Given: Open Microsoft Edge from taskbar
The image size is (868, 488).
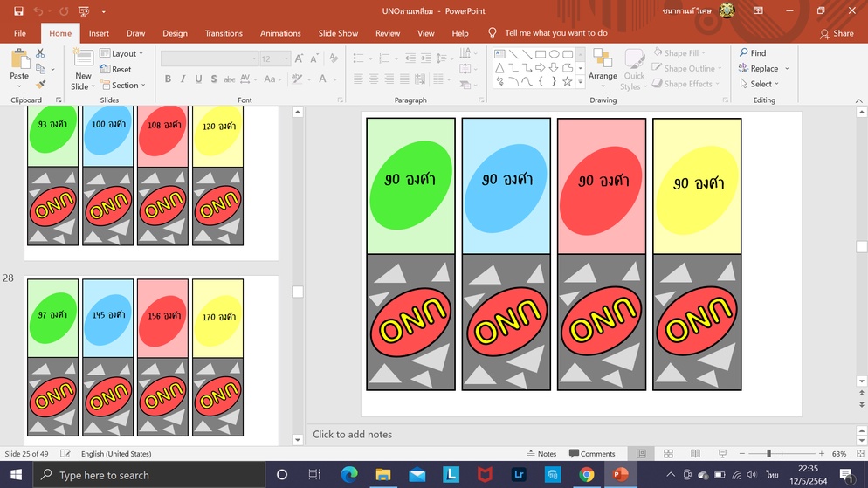Looking at the screenshot, I should 349,475.
